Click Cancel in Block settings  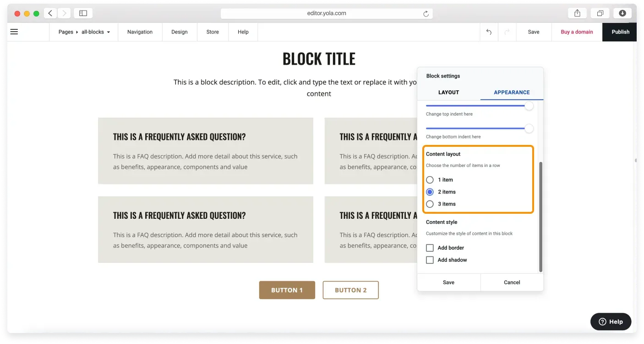point(512,283)
